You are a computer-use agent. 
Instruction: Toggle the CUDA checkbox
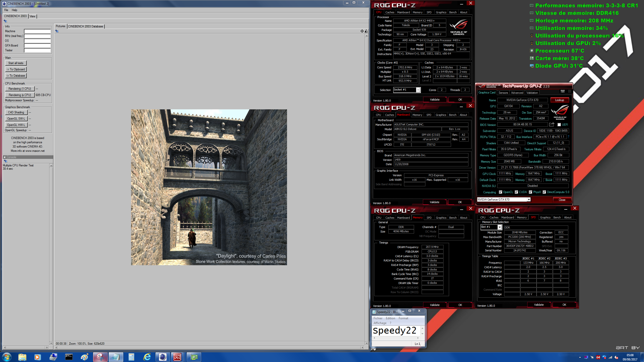(516, 192)
